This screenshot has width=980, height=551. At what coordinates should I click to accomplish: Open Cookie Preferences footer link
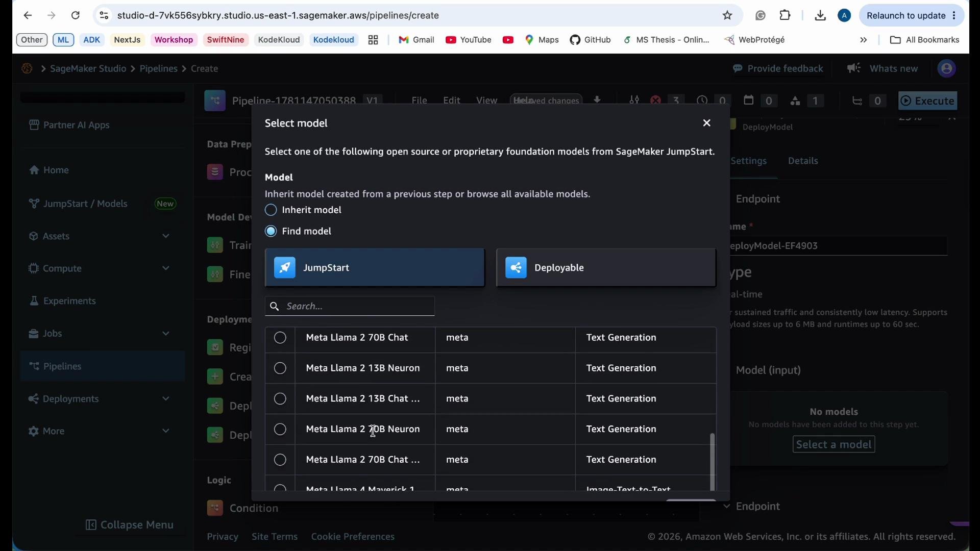(353, 537)
